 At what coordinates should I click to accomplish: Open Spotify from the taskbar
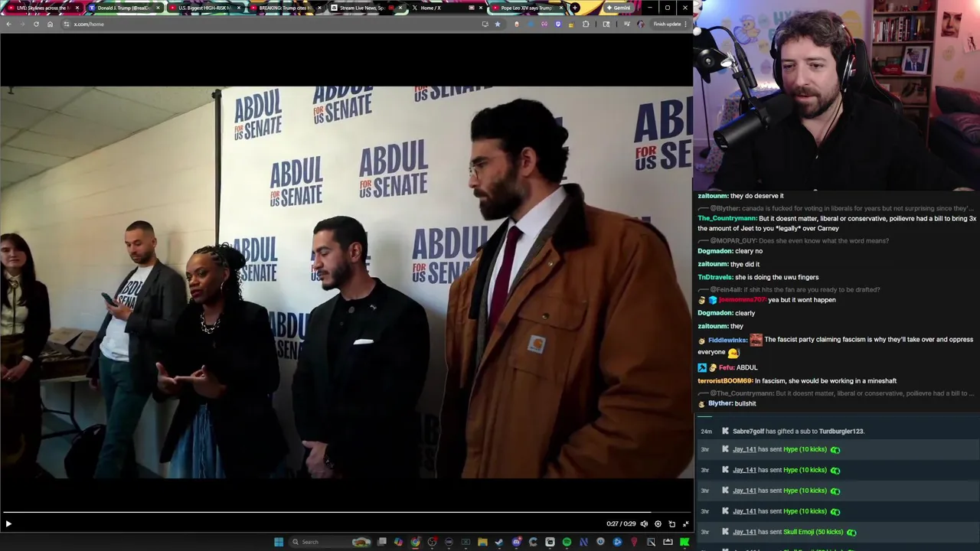pyautogui.click(x=567, y=542)
